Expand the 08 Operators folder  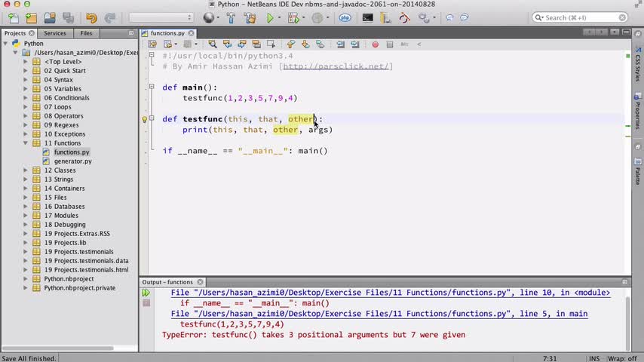pos(26,116)
